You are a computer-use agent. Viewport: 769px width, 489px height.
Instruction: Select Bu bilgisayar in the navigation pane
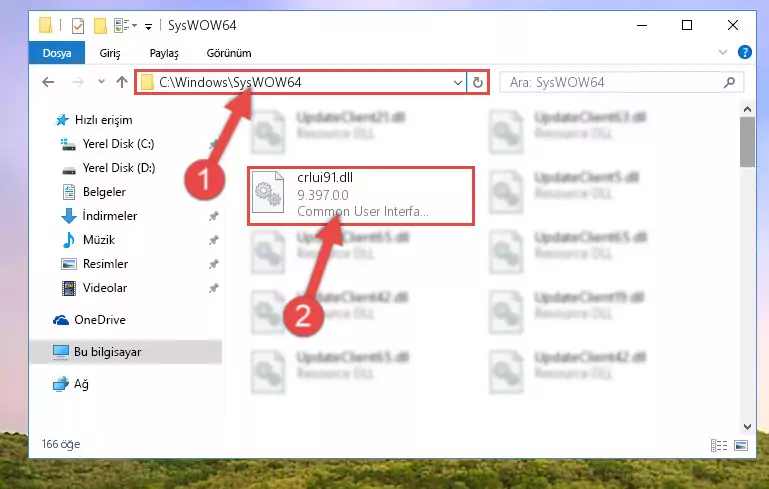click(x=126, y=352)
